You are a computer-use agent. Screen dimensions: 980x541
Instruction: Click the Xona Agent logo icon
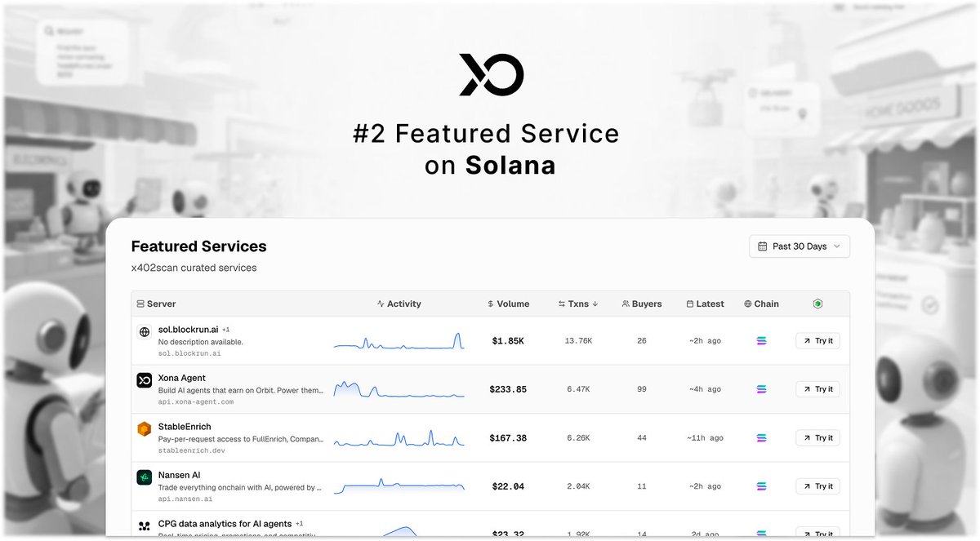click(x=145, y=380)
